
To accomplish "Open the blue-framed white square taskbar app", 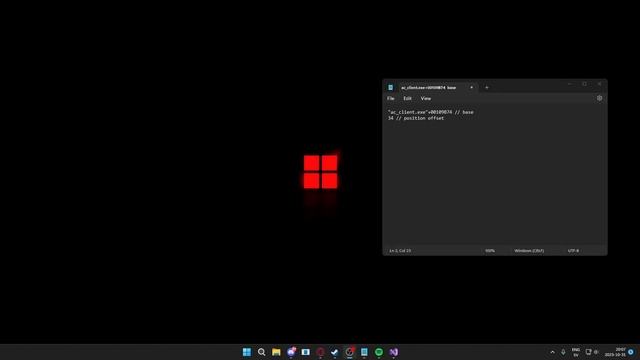I will 306,352.
